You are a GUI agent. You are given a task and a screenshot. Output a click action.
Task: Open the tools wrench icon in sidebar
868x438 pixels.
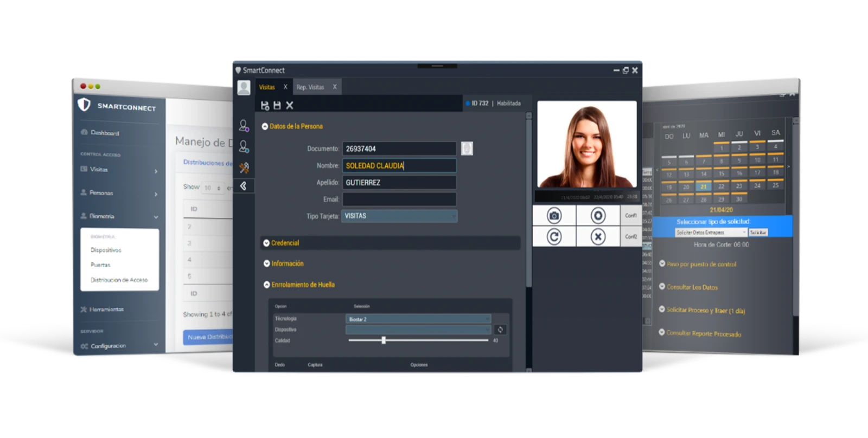244,168
